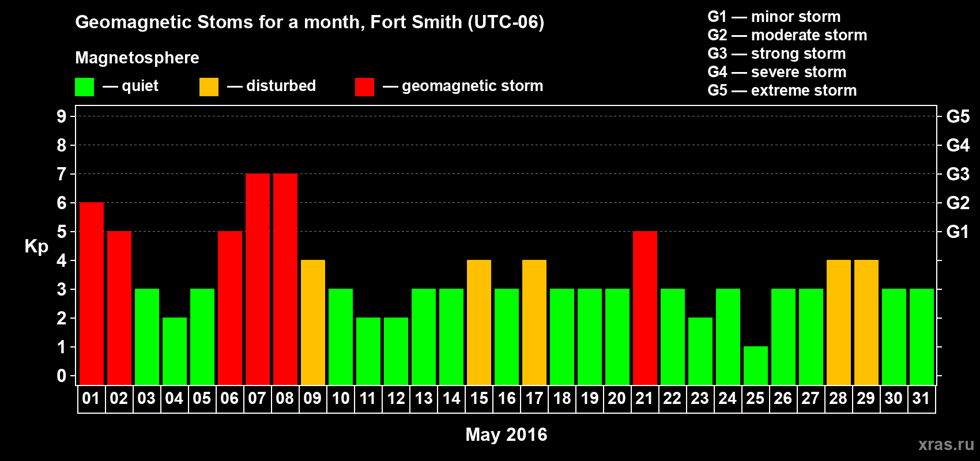Click the green quiet legend swatch
980x461 pixels.
(x=84, y=87)
